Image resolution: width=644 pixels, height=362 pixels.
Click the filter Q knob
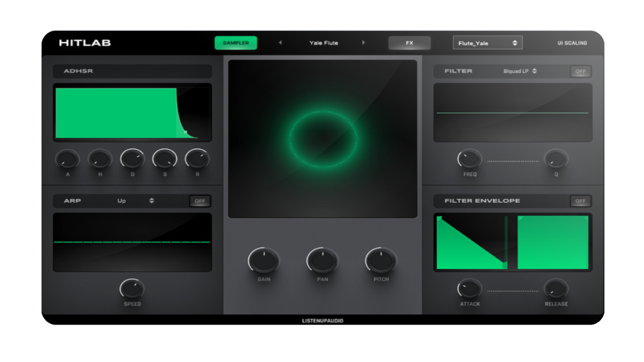556,160
